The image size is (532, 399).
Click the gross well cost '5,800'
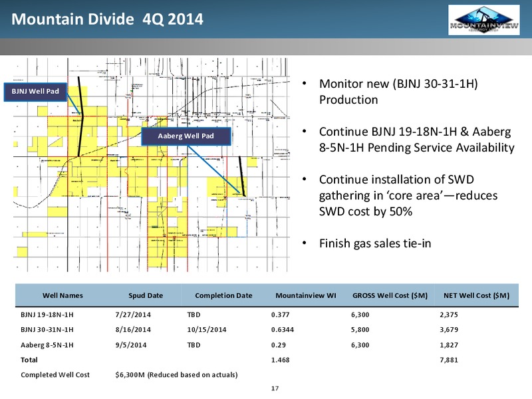click(360, 330)
